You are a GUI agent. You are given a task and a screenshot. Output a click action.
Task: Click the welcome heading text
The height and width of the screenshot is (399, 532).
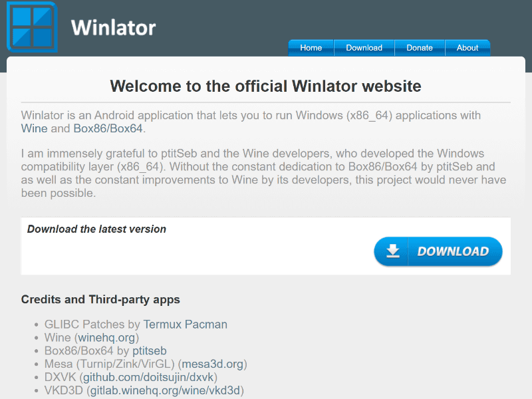point(265,86)
